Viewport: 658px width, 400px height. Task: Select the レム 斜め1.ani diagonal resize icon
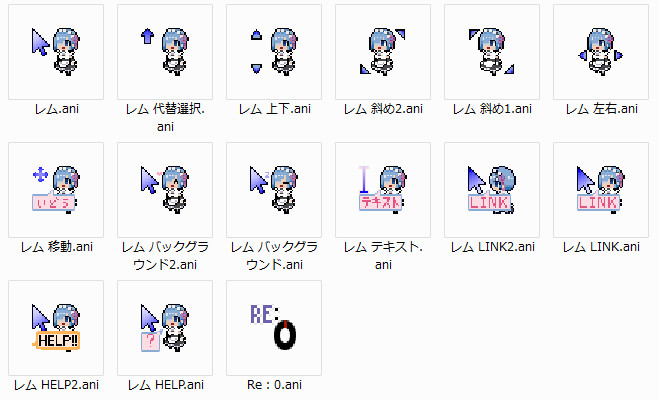click(492, 52)
